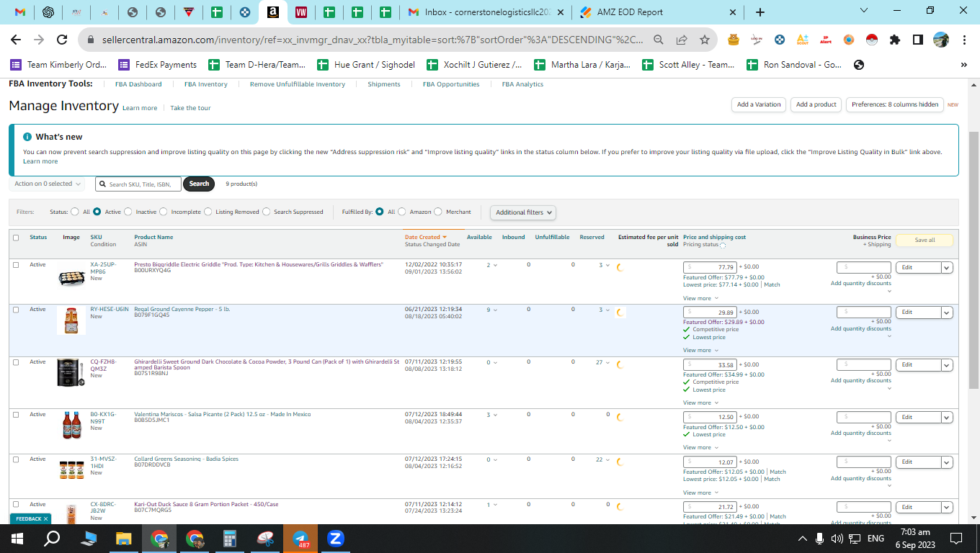Reload the Seller Central page
The image size is (980, 553).
tap(62, 40)
